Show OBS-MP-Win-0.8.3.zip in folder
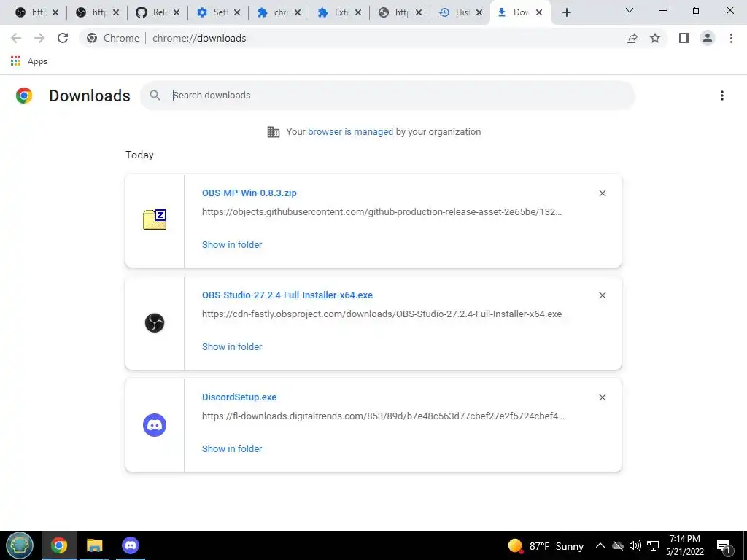 (x=232, y=245)
